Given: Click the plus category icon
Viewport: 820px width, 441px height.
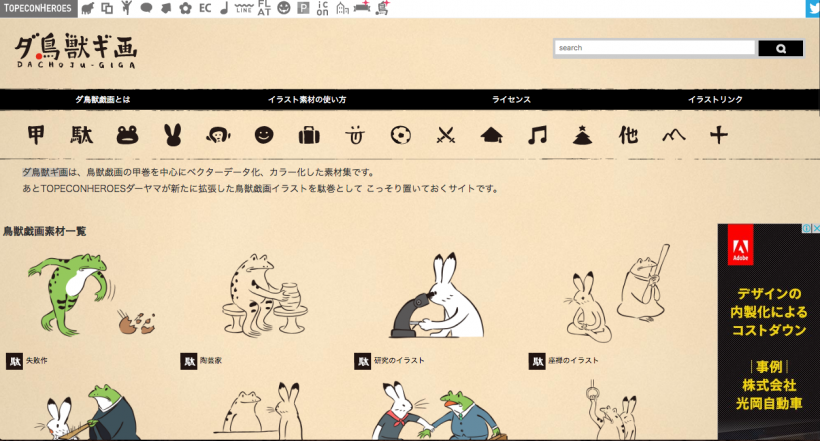Looking at the screenshot, I should tap(719, 134).
